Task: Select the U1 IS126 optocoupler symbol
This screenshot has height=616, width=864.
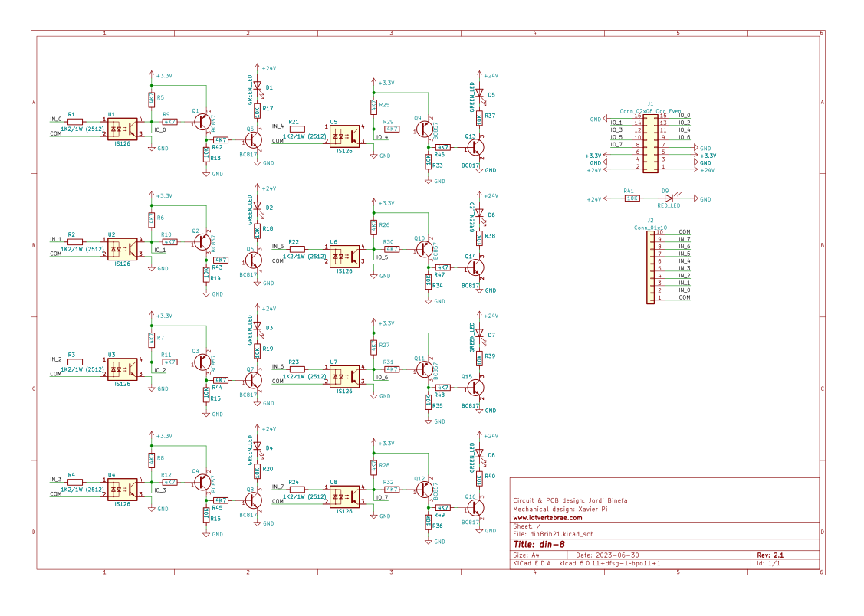Action: tap(123, 129)
